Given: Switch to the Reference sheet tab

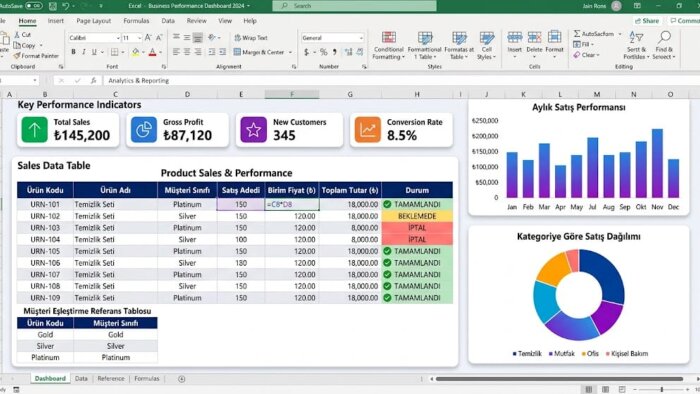Looking at the screenshot, I should click(x=111, y=378).
